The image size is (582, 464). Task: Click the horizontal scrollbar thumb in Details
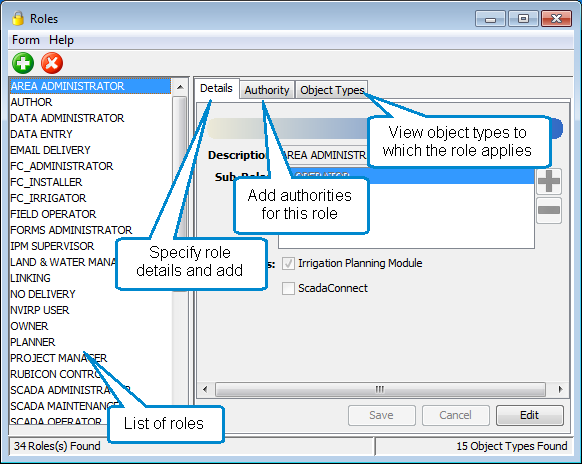point(380,389)
